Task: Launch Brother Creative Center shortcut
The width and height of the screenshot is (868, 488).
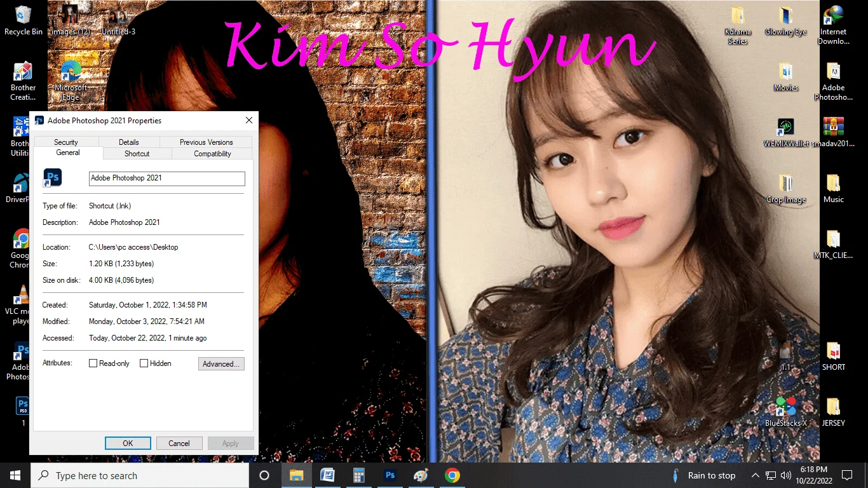Action: click(23, 81)
